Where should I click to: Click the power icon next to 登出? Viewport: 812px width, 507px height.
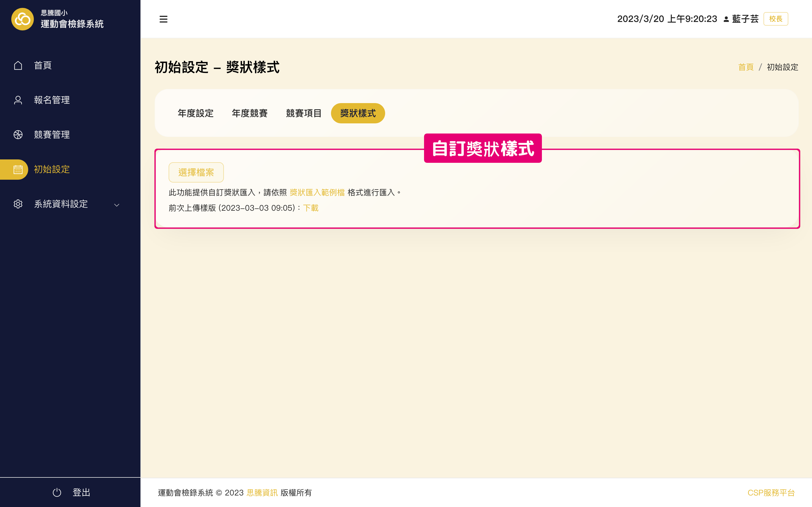coord(57,492)
